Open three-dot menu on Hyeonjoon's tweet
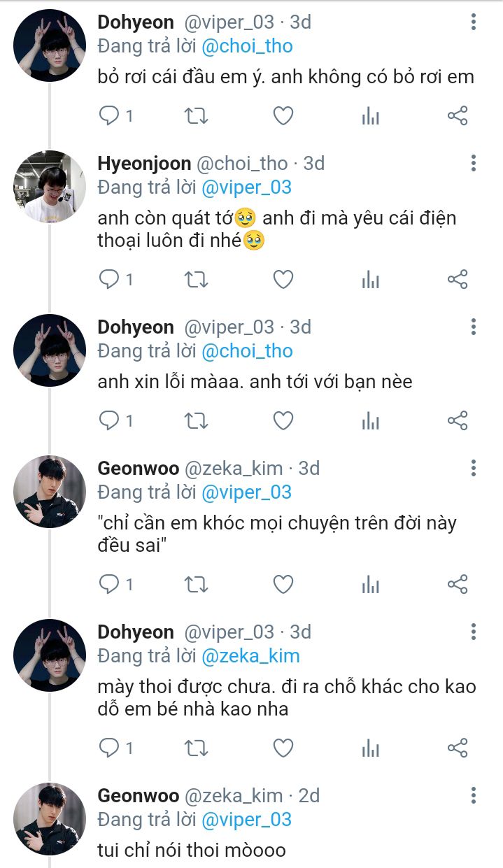The image size is (503, 868). coord(474,164)
